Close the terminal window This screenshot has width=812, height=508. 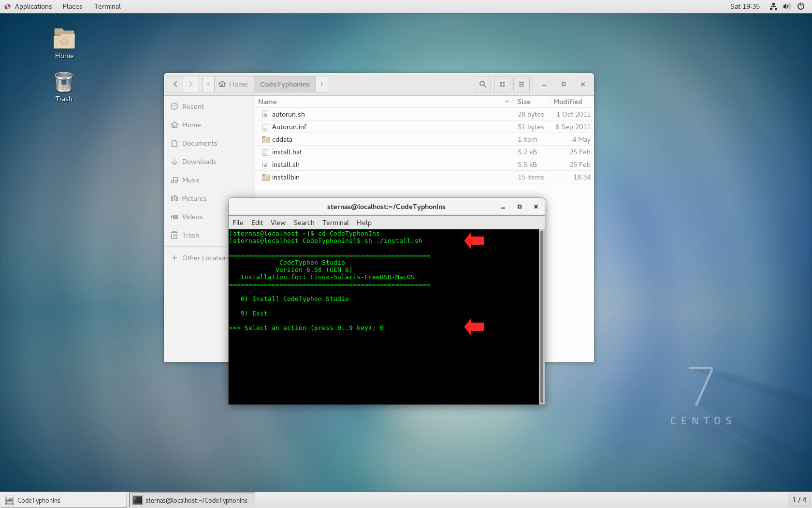click(x=536, y=207)
